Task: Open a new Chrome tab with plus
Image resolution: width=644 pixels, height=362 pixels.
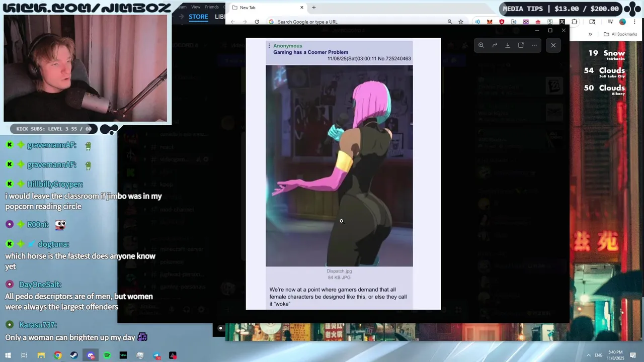Action: click(x=314, y=8)
